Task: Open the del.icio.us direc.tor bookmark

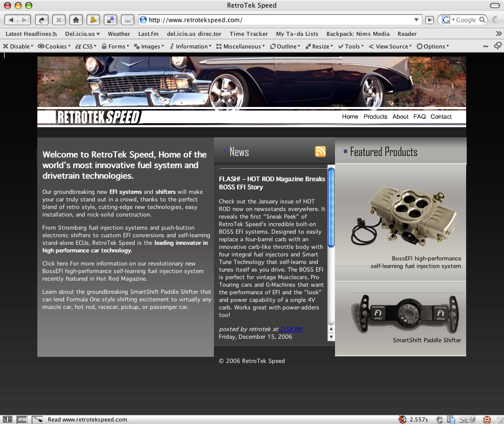Action: tap(194, 34)
